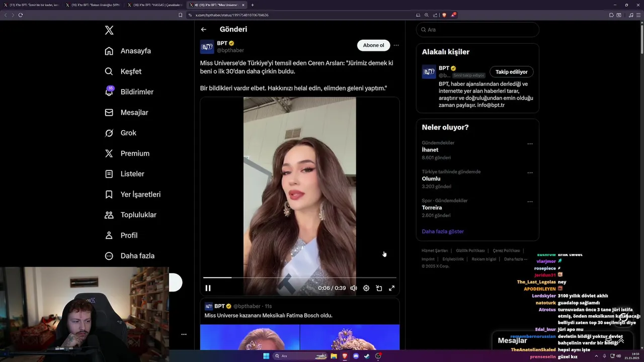644x362 pixels.
Task: Click Takip ediliyor following button
Action: pyautogui.click(x=512, y=72)
